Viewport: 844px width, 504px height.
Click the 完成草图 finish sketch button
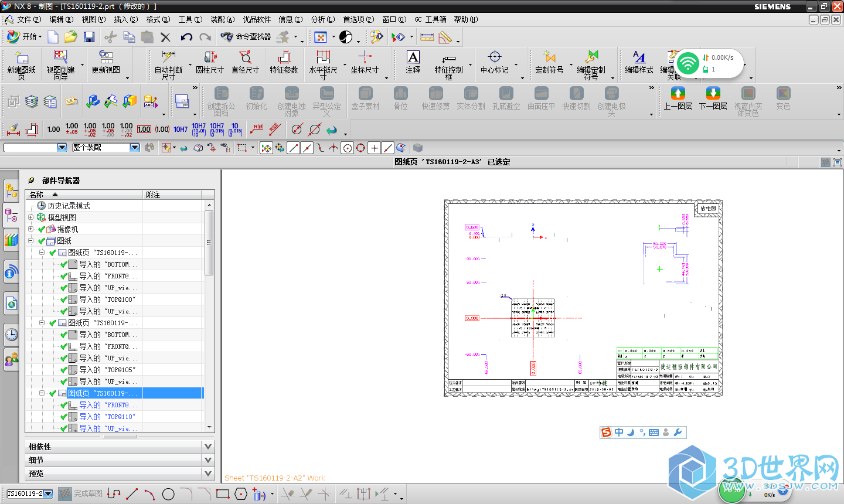tap(80, 494)
